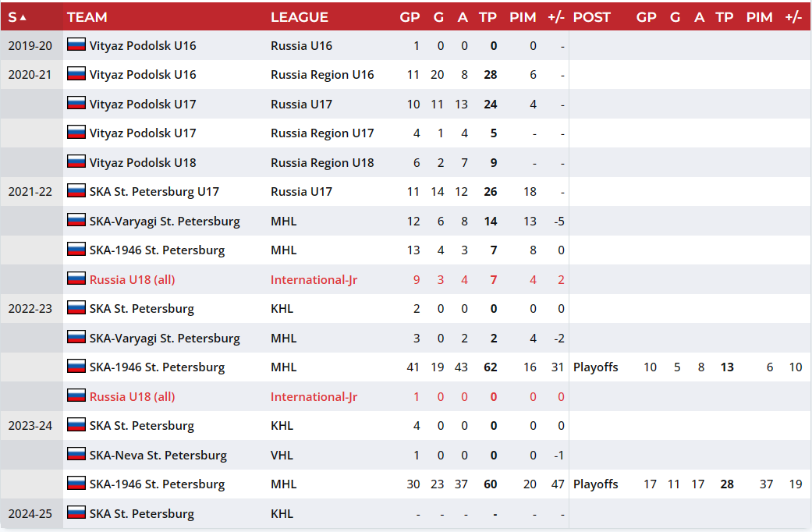Open the VHL league link
This screenshot has height=532, width=812.
(x=282, y=456)
